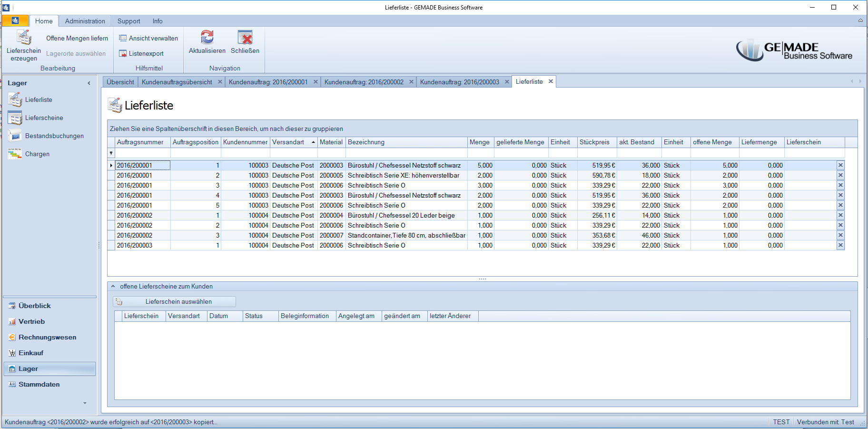Open Chargen in the Lager sidebar

click(37, 154)
